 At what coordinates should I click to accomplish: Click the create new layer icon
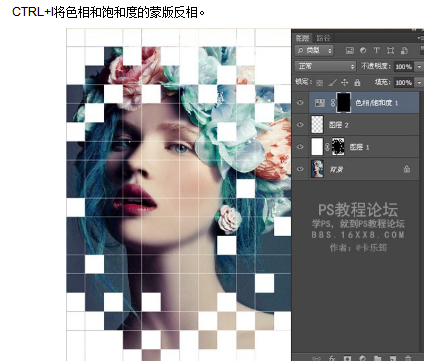(393, 358)
